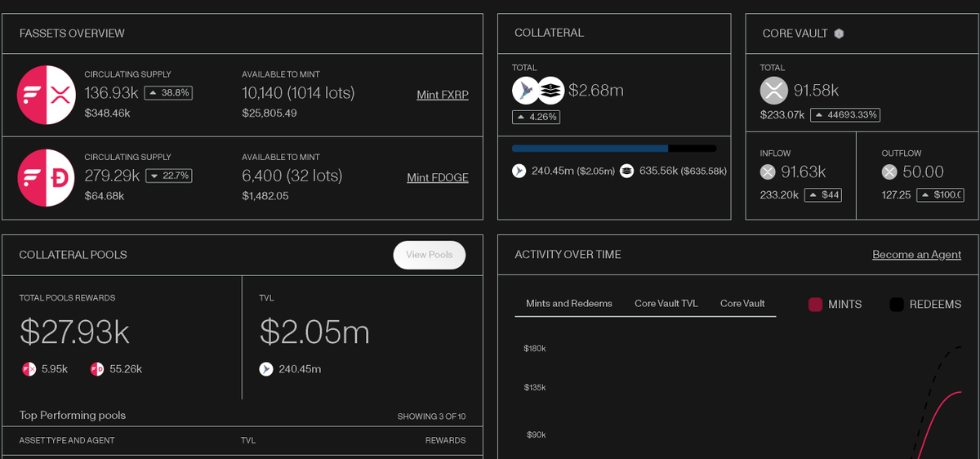This screenshot has height=459, width=980.
Task: Click the Flare icon under TVL $2.05m
Action: point(266,369)
